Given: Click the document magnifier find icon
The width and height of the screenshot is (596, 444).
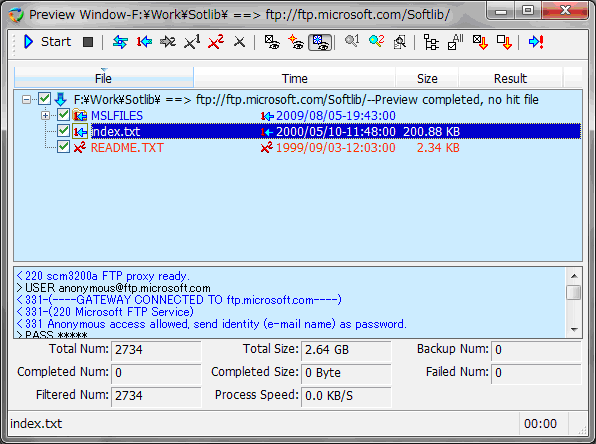Looking at the screenshot, I should pos(400,42).
